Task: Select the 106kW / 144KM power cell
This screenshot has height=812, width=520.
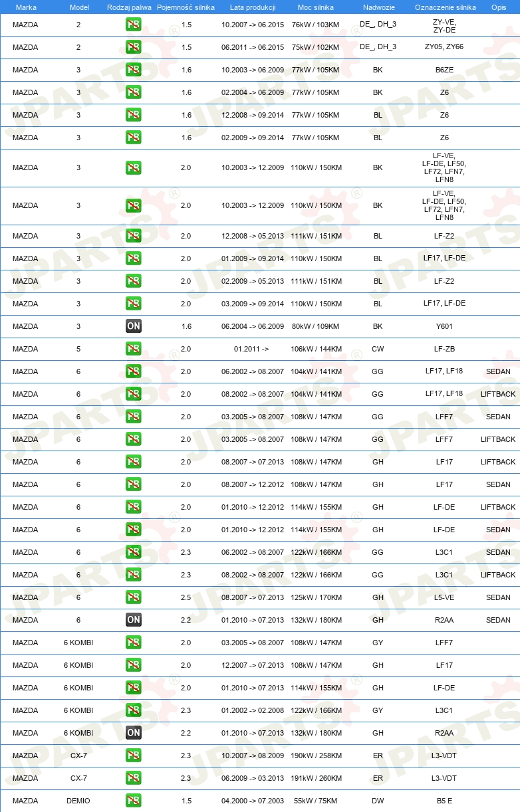Action: (316, 350)
